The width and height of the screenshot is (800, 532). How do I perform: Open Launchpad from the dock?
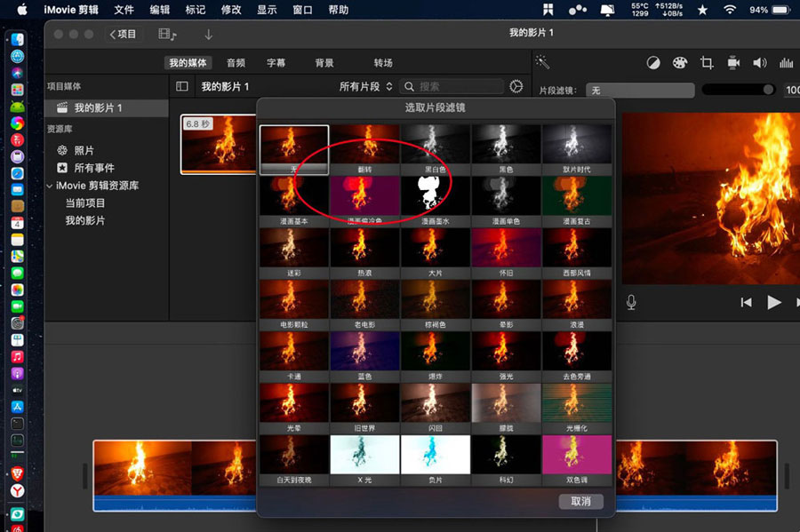pos(18,90)
